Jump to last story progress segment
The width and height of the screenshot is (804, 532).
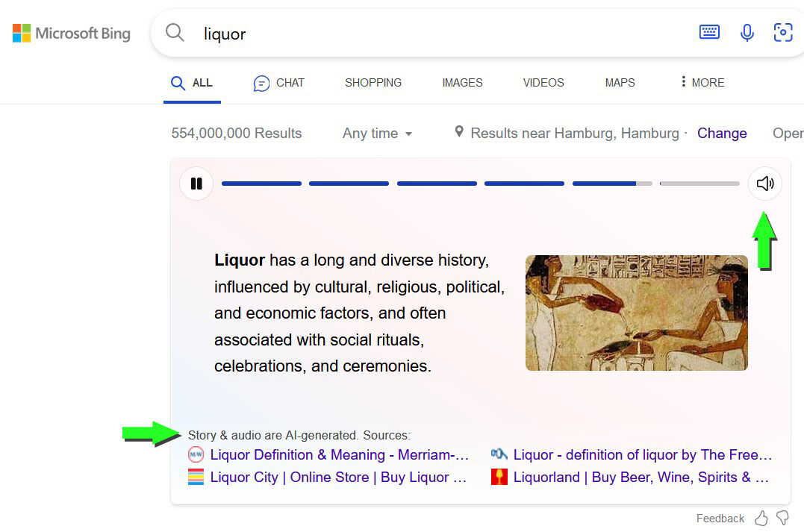(699, 184)
